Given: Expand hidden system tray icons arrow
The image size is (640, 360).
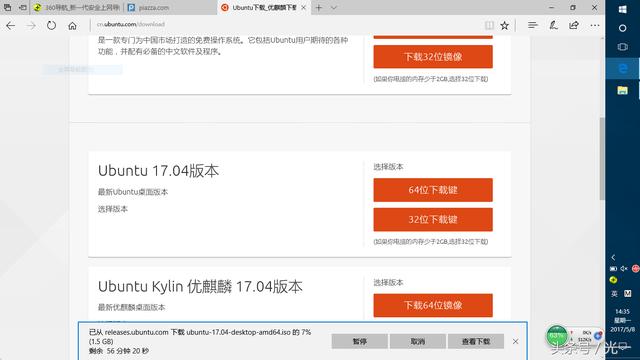Looking at the screenshot, I should coord(613,257).
